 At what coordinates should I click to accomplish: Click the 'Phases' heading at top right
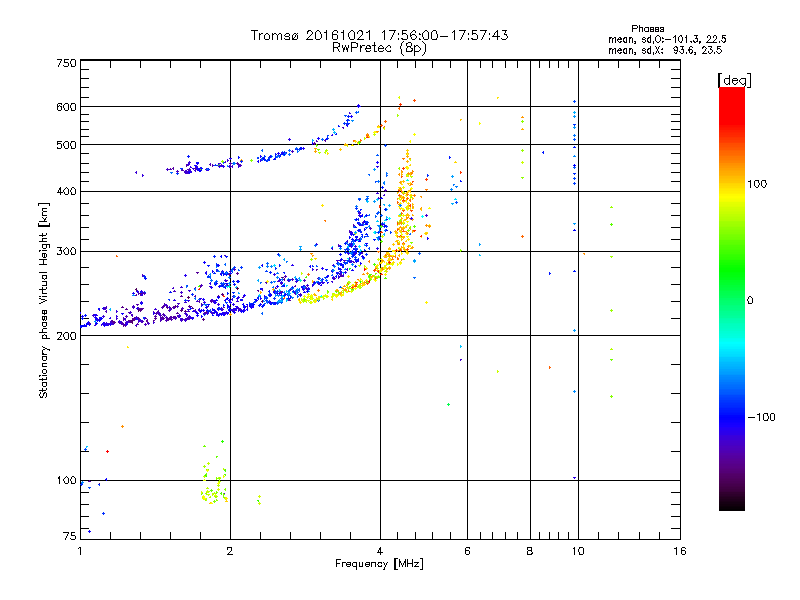tap(647, 29)
